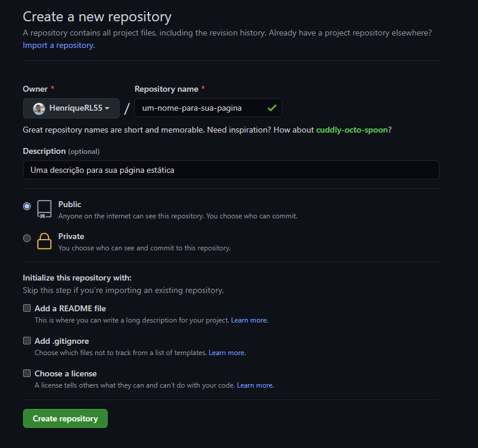Open the Owner dropdown HenriqueRL55
The width and height of the screenshot is (478, 448).
point(71,108)
